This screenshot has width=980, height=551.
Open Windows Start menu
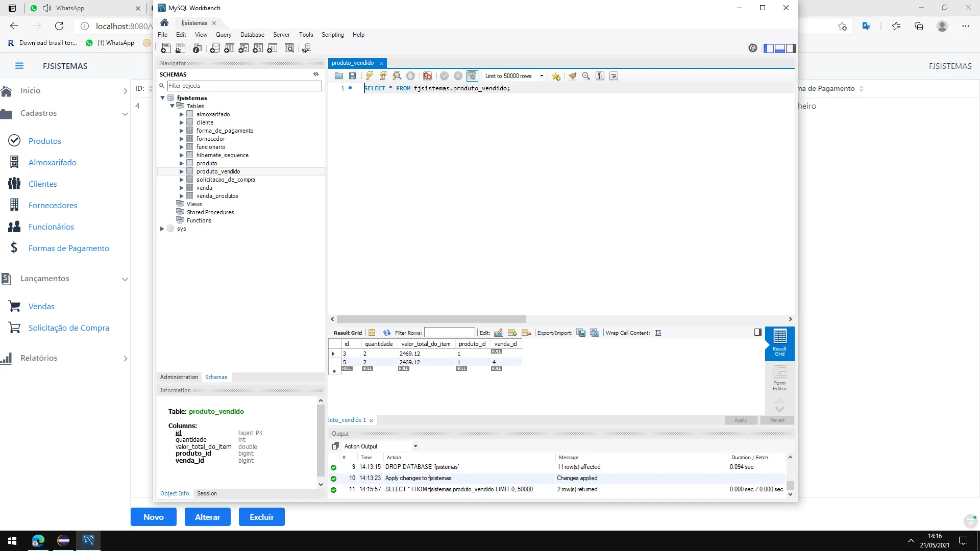click(x=12, y=541)
